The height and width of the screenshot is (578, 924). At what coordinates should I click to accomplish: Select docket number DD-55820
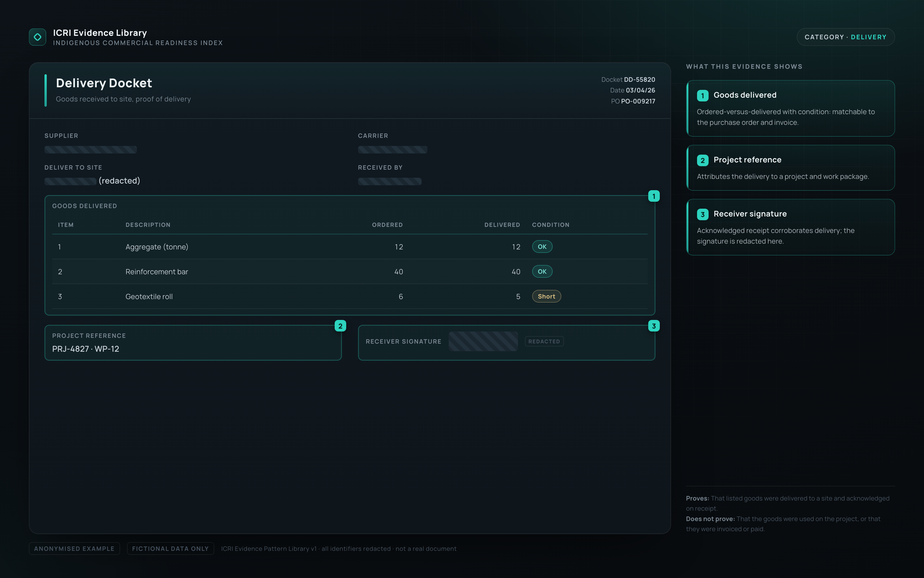click(x=639, y=79)
